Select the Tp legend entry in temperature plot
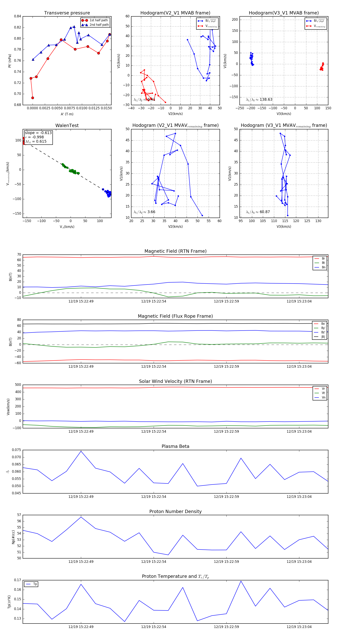Image resolution: width=351 pixels, height=644 pixels. 31,584
